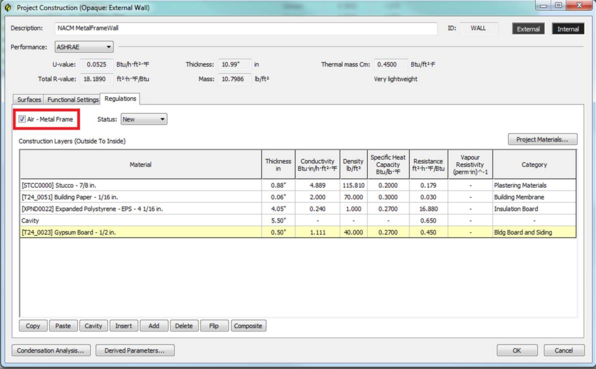Click the Thickness column header
596x369 pixels.
click(278, 164)
